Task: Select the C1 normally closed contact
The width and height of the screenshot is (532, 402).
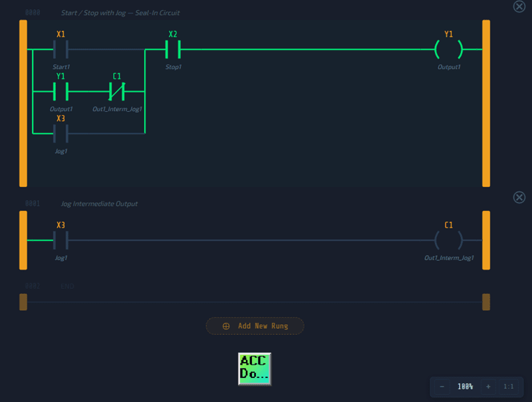Action: click(117, 91)
